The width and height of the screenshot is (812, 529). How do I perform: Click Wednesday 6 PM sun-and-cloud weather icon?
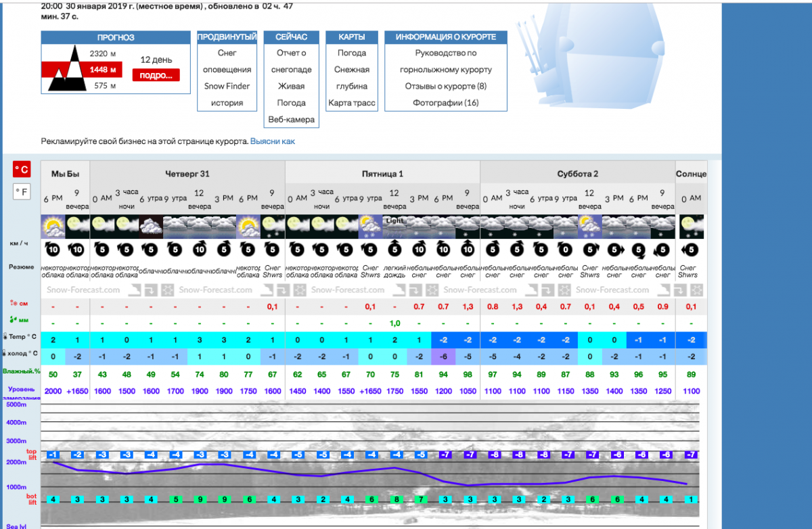53,226
